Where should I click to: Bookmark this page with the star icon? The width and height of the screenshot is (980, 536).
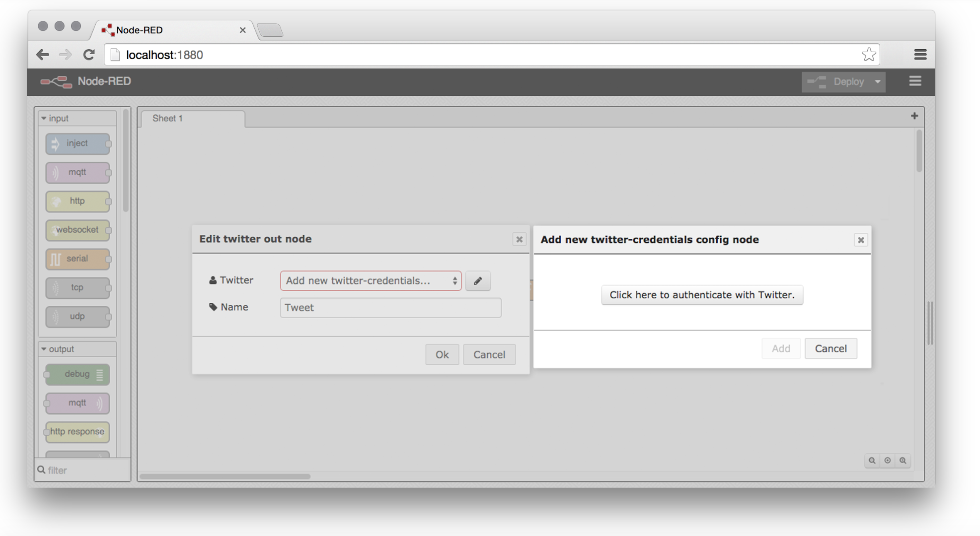pos(869,54)
